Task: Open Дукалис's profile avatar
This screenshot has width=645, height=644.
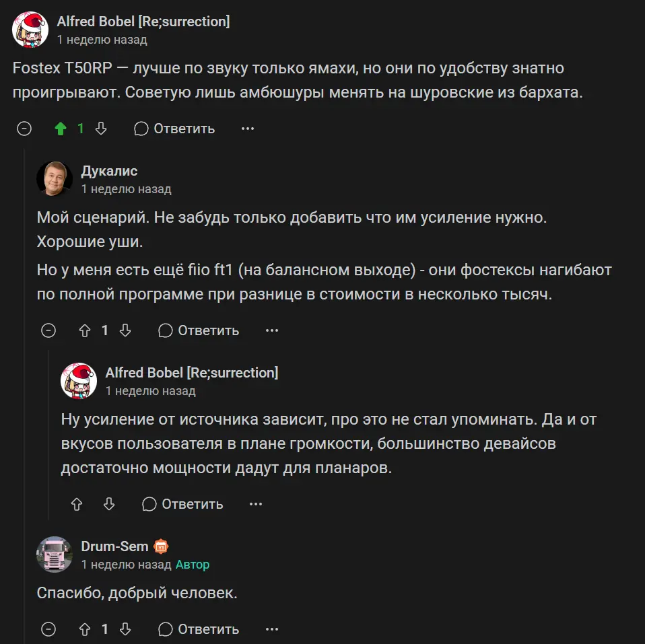Action: [x=54, y=179]
